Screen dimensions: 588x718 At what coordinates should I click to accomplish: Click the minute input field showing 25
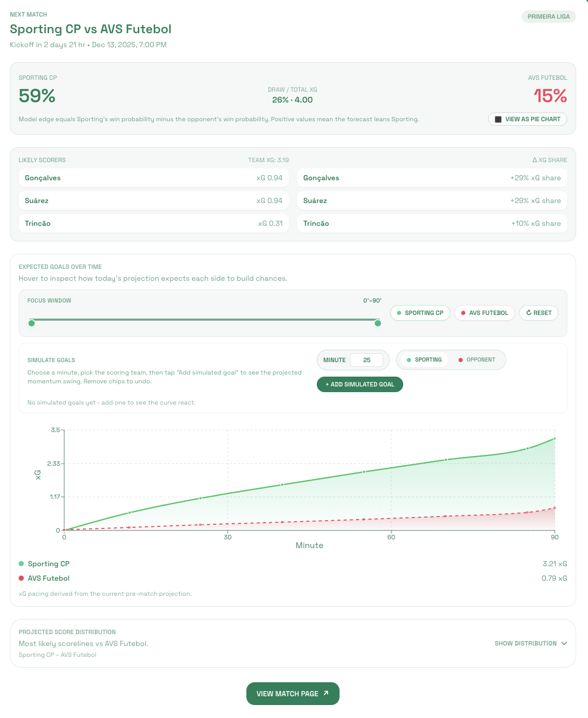(367, 360)
